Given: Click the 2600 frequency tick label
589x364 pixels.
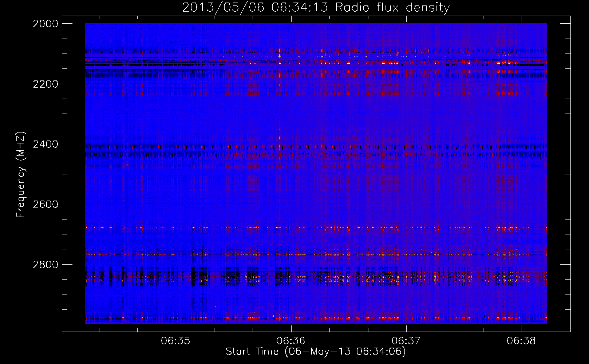Looking at the screenshot, I should pyautogui.click(x=46, y=204).
